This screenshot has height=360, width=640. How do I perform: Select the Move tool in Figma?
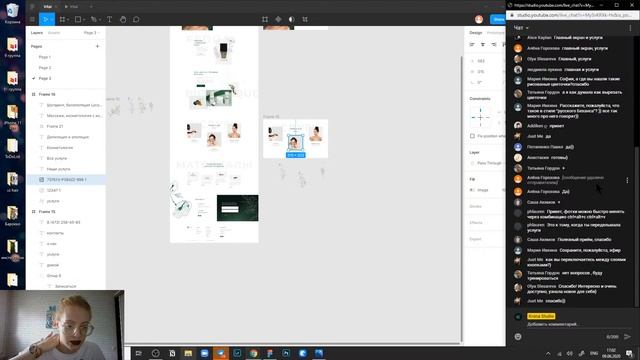[x=45, y=19]
